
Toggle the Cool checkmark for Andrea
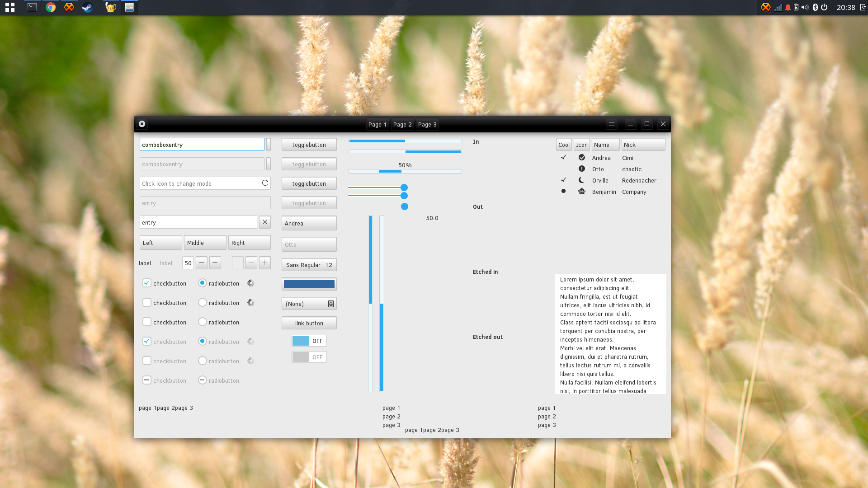click(x=564, y=157)
